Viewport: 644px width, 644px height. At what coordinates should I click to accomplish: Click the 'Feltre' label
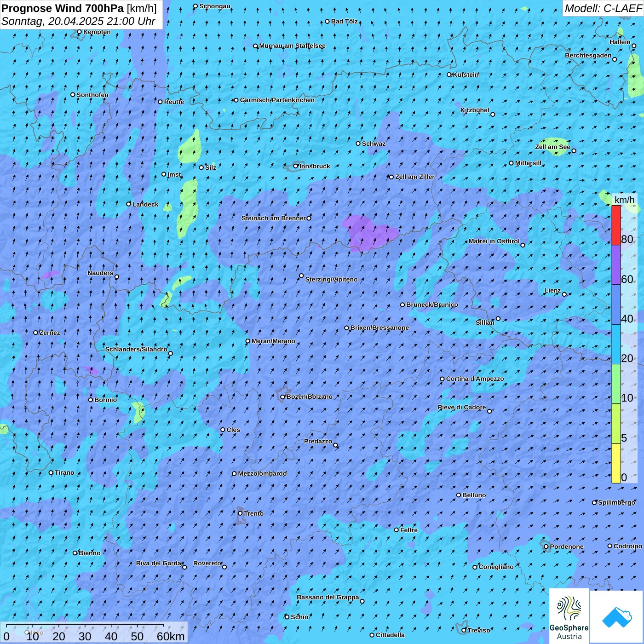pyautogui.click(x=409, y=530)
